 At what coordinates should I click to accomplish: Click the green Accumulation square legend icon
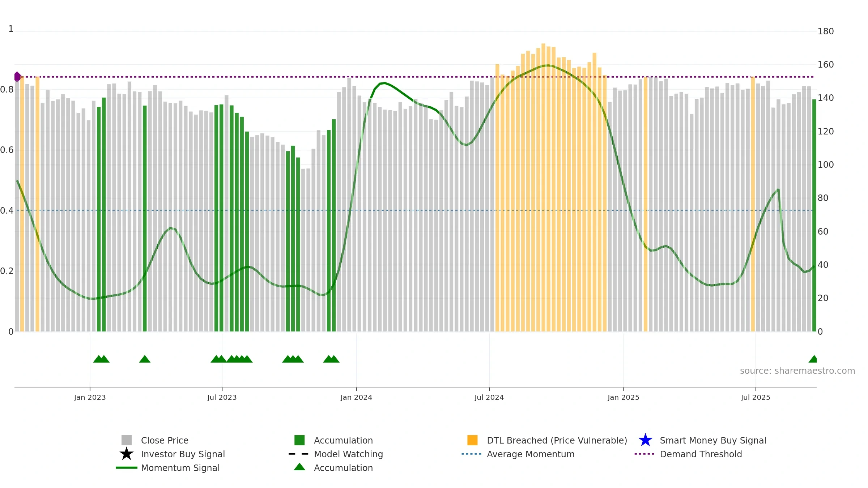[299, 440]
